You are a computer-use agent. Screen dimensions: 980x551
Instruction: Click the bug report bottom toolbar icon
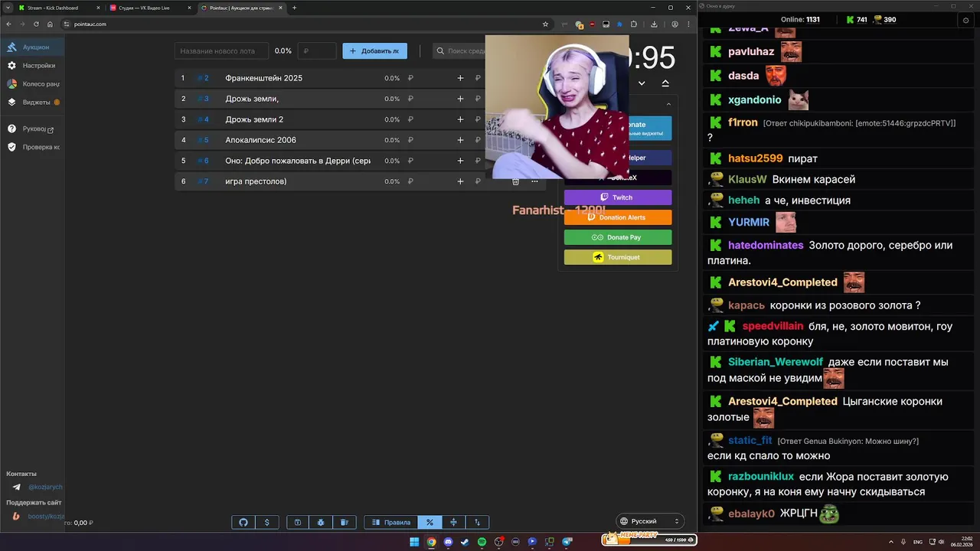click(321, 522)
